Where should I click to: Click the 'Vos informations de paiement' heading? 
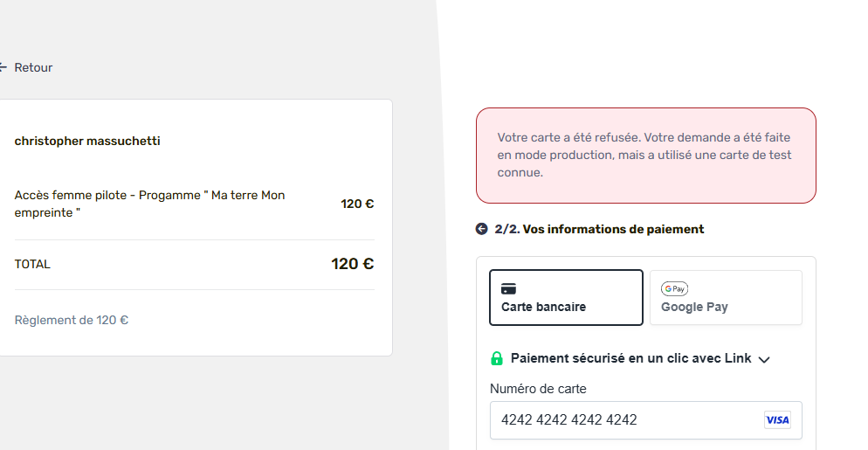613,229
